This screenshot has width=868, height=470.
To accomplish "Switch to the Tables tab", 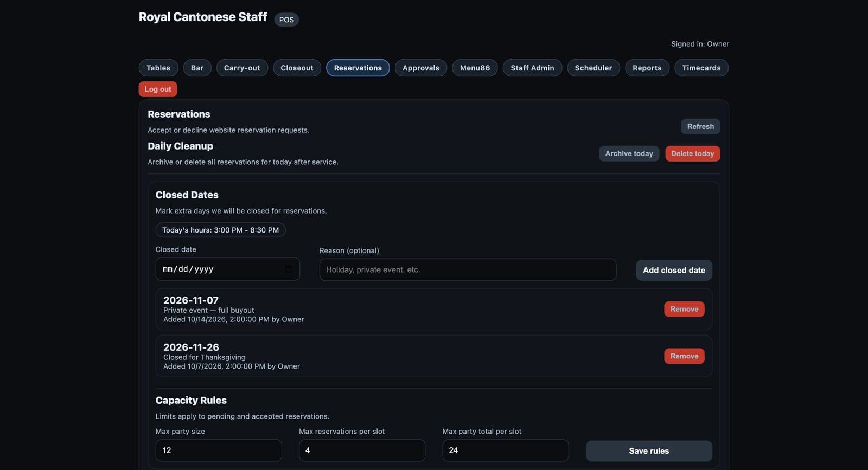I will tap(158, 68).
